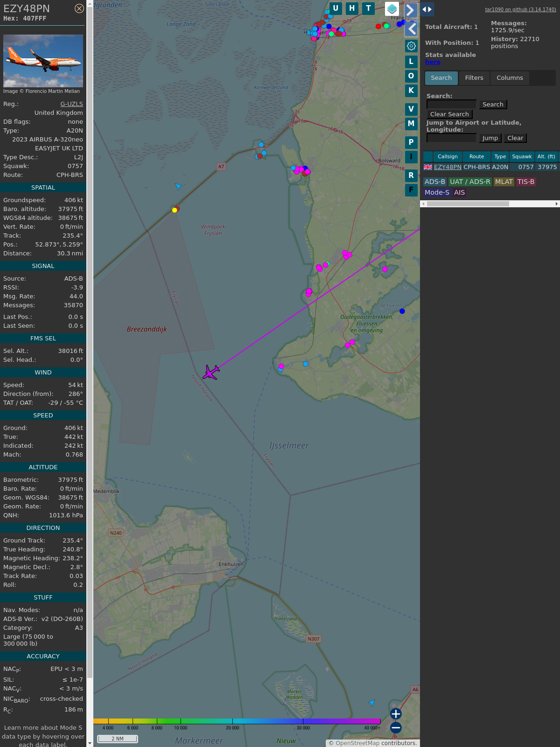Toggle labels with the L button

click(411, 62)
